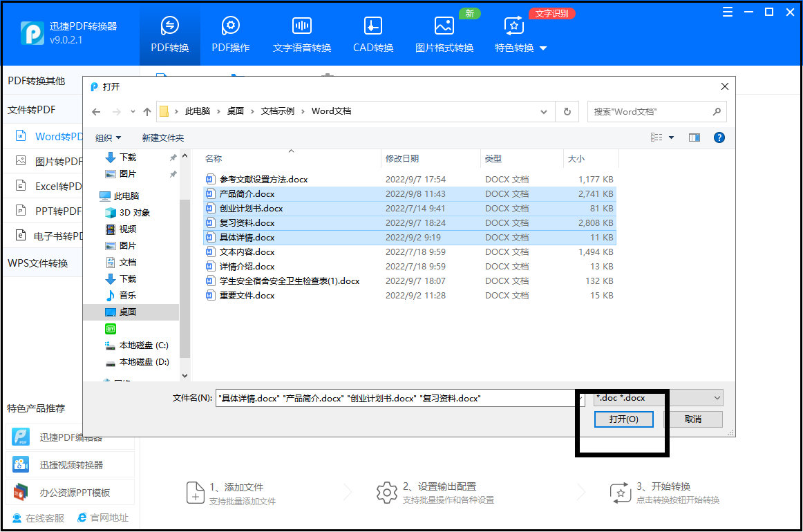Open file type *.doc *.docx dropdown
The width and height of the screenshot is (803, 532).
pos(659,398)
